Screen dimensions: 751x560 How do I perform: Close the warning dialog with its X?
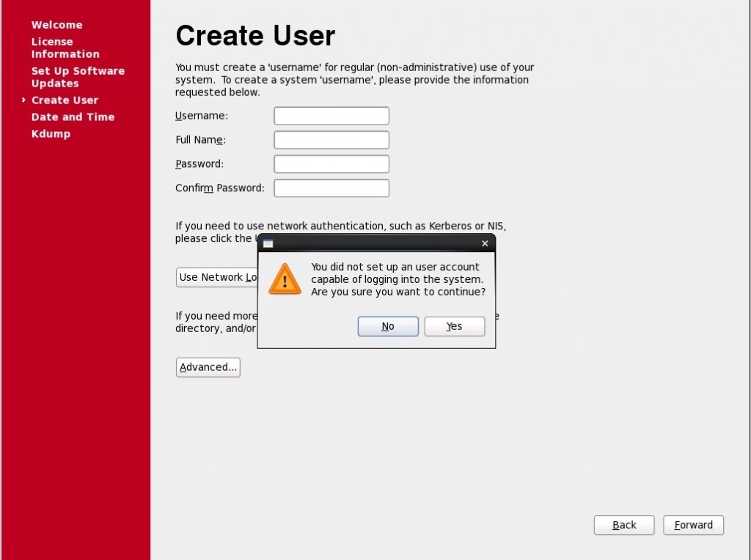pos(485,243)
